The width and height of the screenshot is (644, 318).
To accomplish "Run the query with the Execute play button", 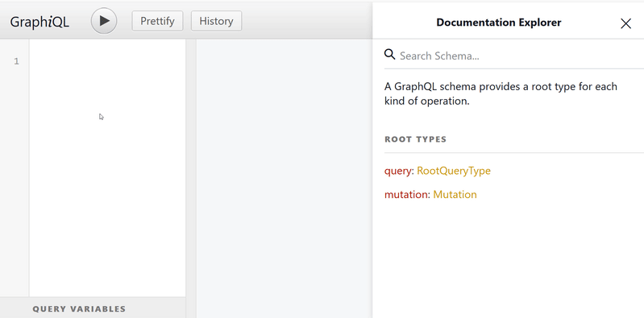I will click(x=104, y=21).
